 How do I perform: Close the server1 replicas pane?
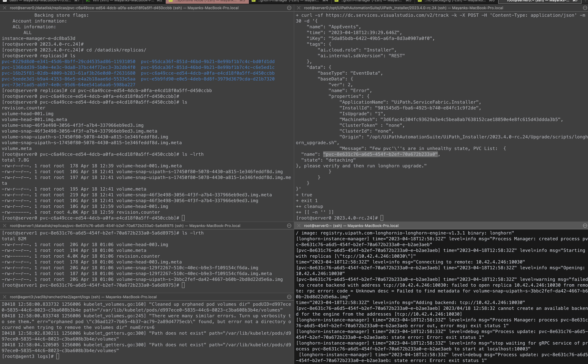tap(4, 226)
